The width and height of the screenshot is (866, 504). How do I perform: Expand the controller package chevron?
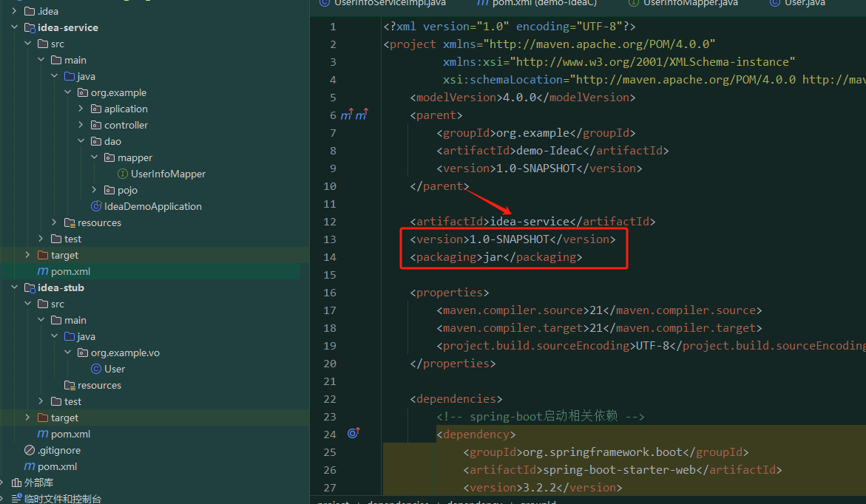(x=81, y=125)
